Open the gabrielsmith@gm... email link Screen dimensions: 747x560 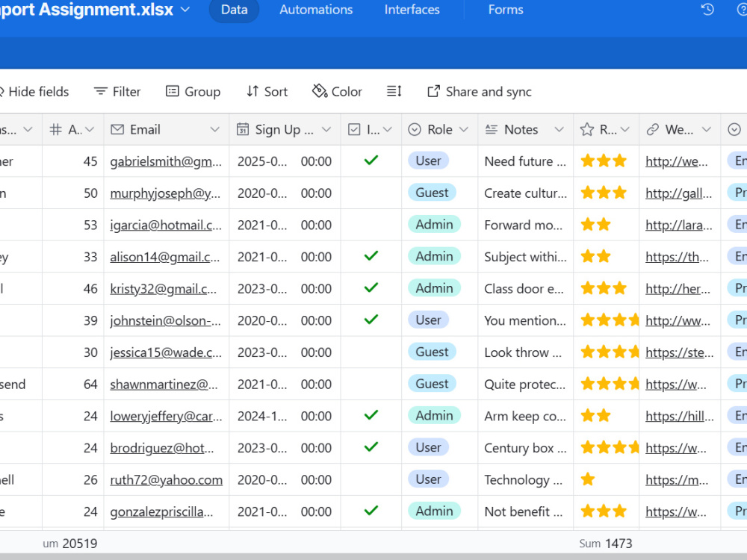click(166, 161)
